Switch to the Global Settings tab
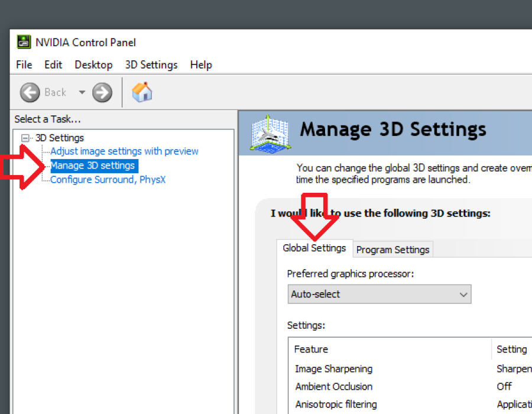The width and height of the screenshot is (532, 414). click(314, 248)
